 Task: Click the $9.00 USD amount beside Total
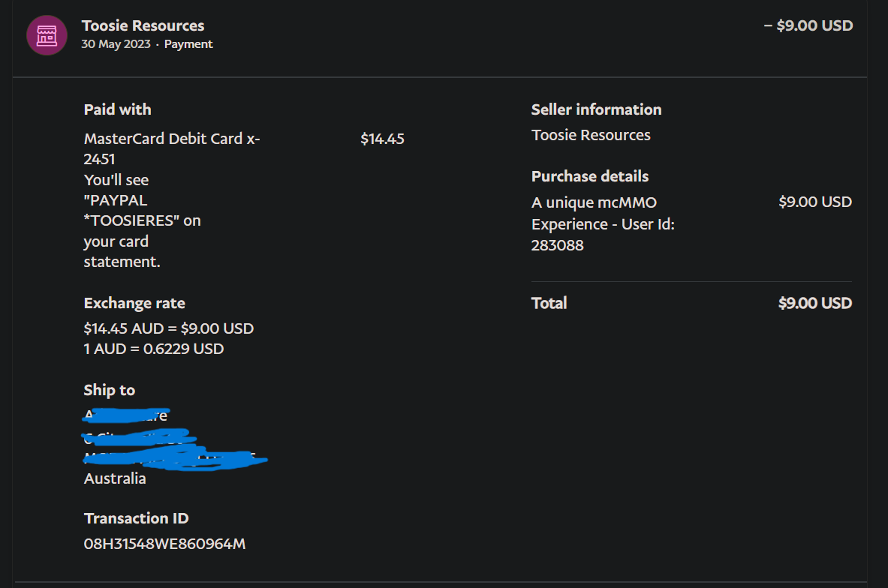tap(815, 303)
